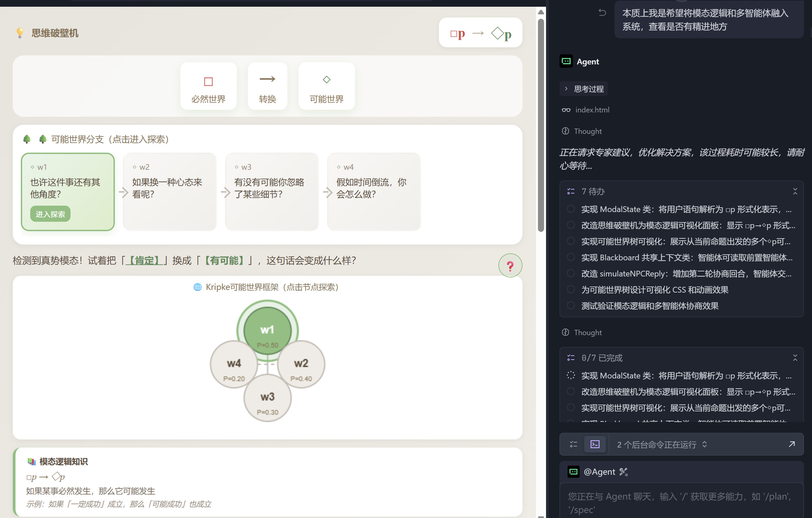Toggle the 实现 Blackboard 共享上下文 todo circle
This screenshot has height=518, width=812.
(x=571, y=257)
